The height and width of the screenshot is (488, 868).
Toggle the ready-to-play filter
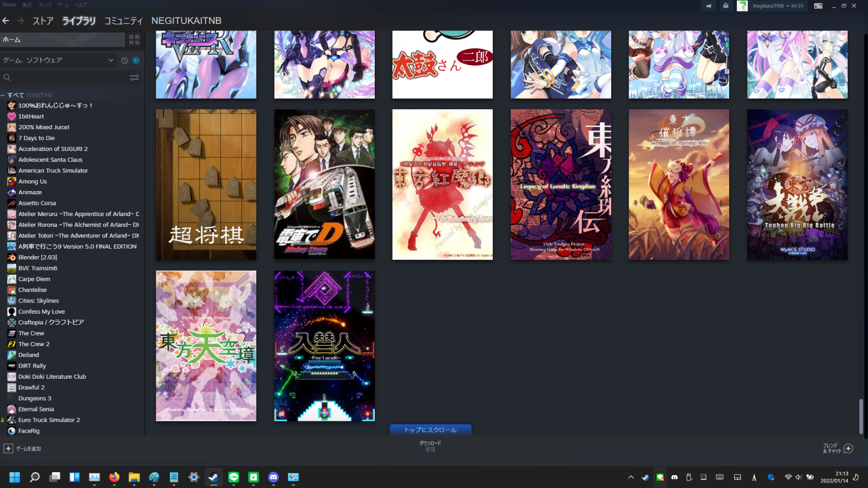click(136, 60)
